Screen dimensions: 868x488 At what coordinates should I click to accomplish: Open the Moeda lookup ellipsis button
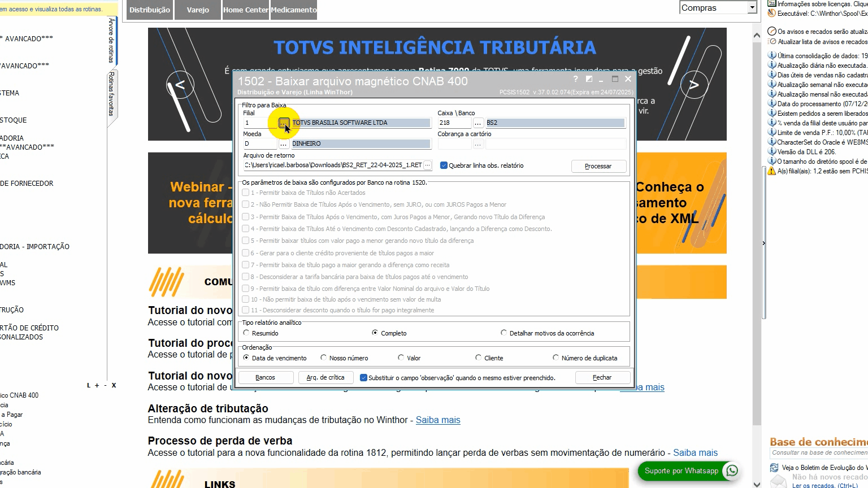click(284, 143)
